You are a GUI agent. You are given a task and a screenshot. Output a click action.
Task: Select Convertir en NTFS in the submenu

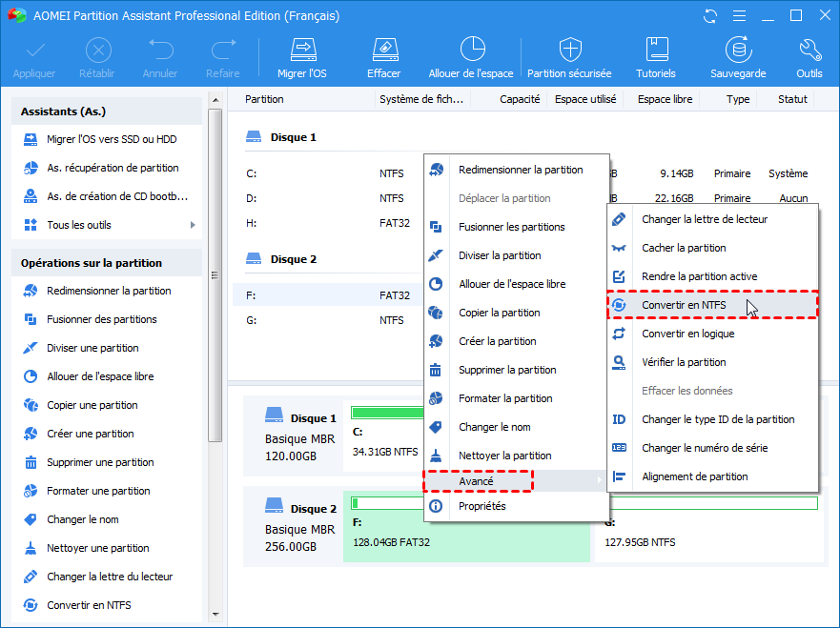pos(712,305)
